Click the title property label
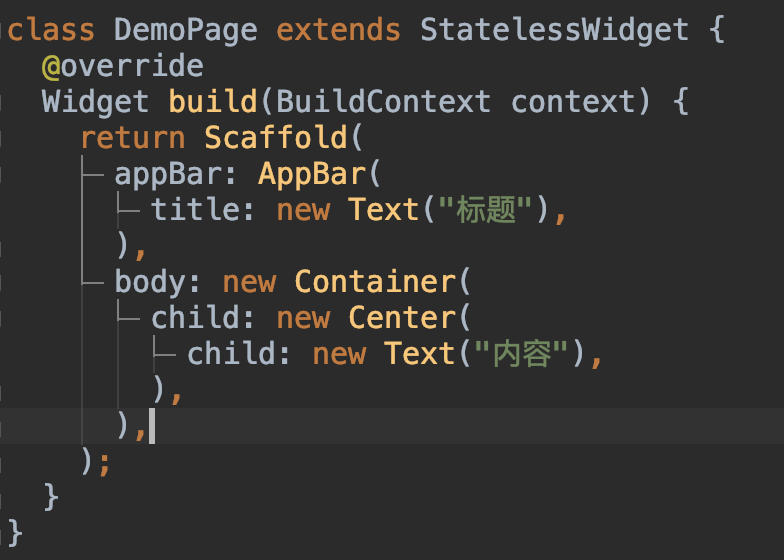 (x=196, y=209)
